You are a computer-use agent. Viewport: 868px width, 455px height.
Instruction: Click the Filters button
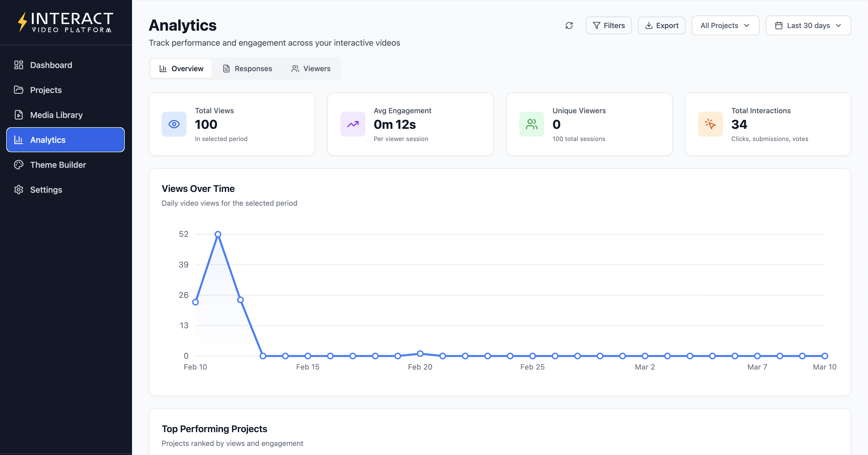(x=608, y=26)
